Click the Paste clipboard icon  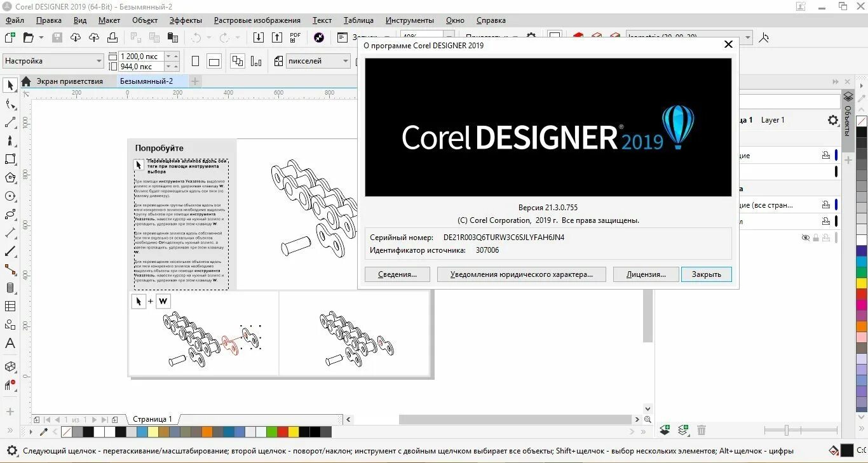pyautogui.click(x=174, y=37)
